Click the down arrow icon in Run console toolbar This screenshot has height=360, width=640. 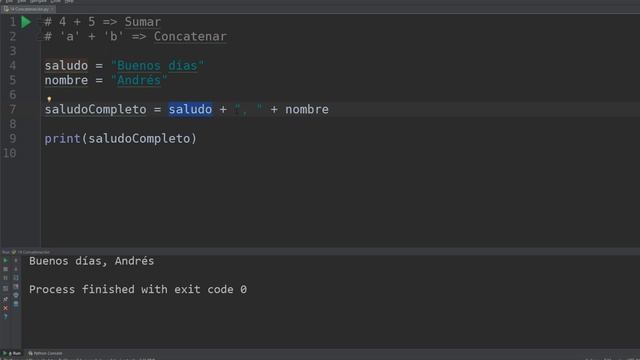(16, 269)
